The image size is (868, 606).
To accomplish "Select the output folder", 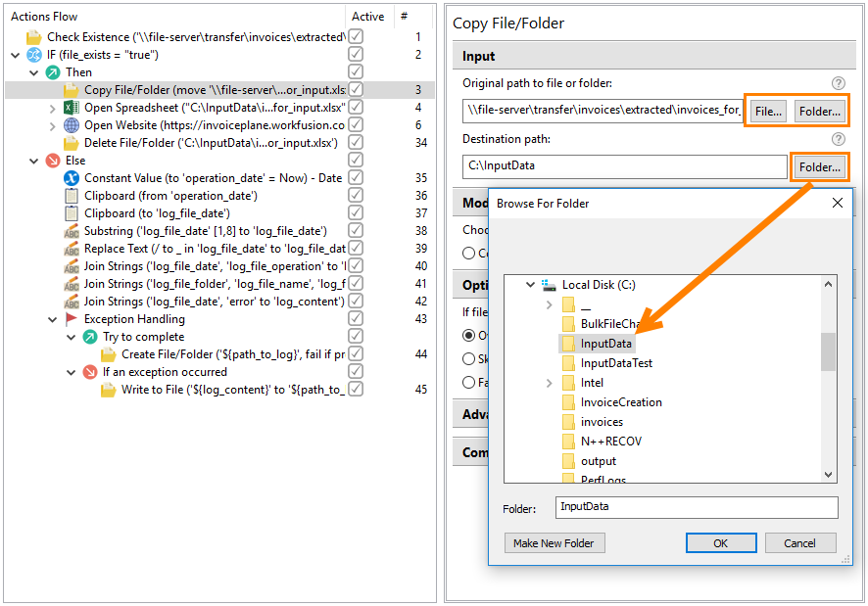I will 599,461.
